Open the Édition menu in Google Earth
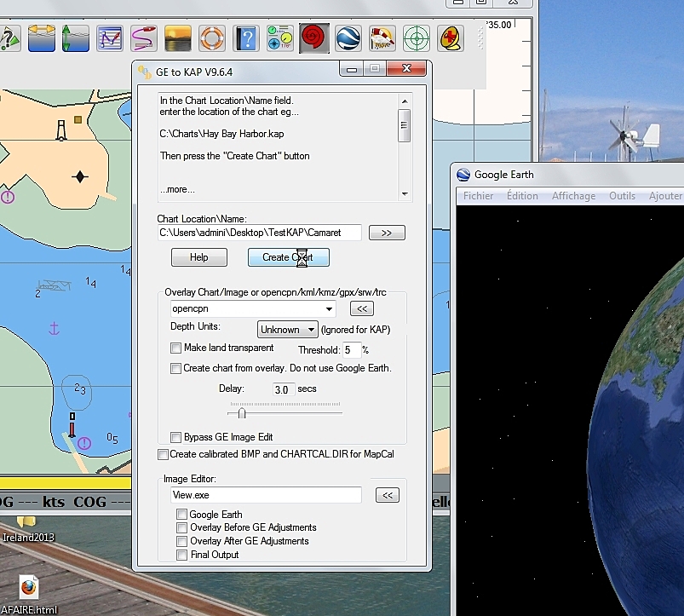The image size is (684, 616). 522,196
